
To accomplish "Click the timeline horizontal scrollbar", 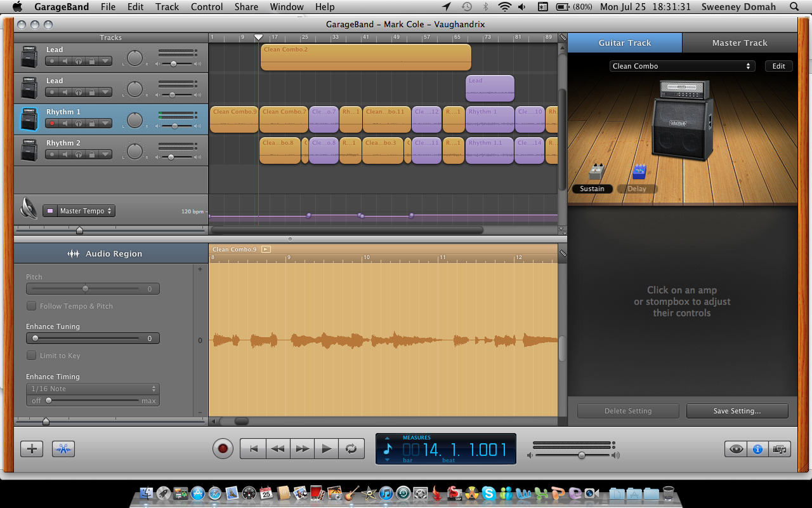I will point(348,230).
